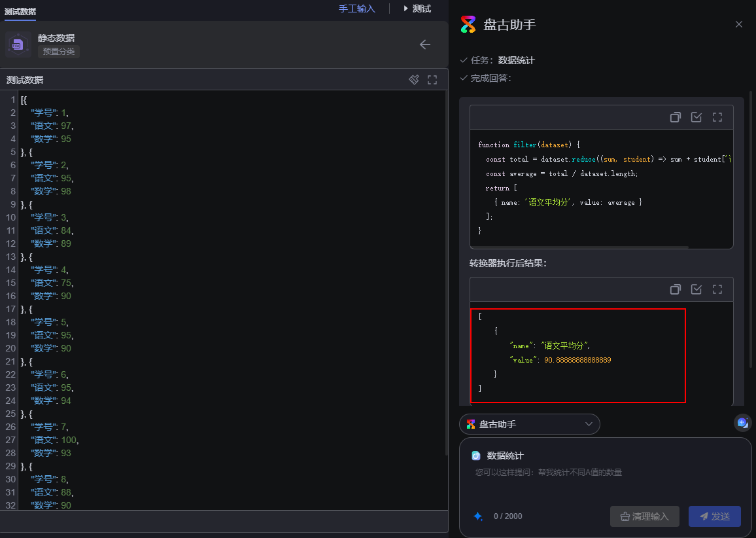Click the 完成回答 status row
The image size is (756, 538).
[x=485, y=78]
